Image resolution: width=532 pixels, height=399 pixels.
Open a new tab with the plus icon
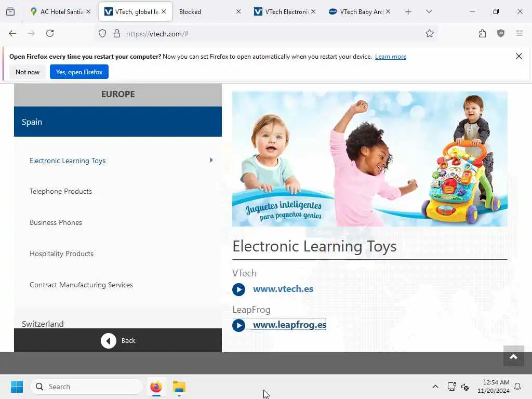(x=408, y=12)
